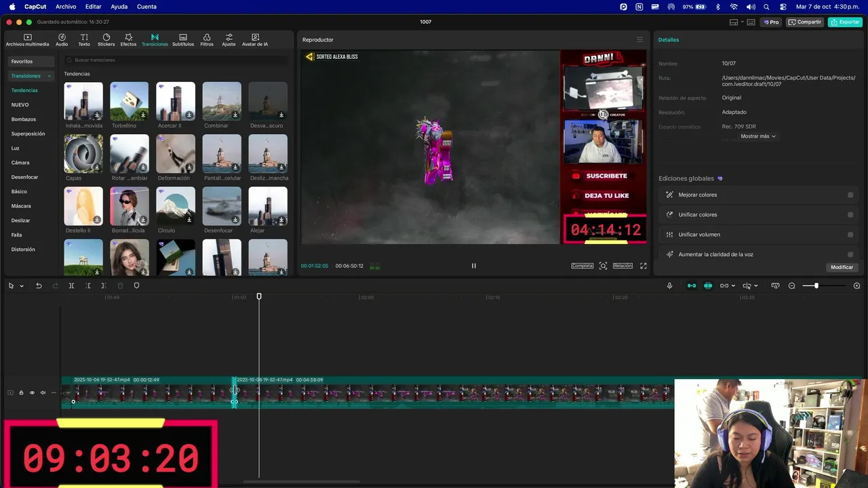This screenshot has height=488, width=868.
Task: Click the Compartir button
Action: 805,22
